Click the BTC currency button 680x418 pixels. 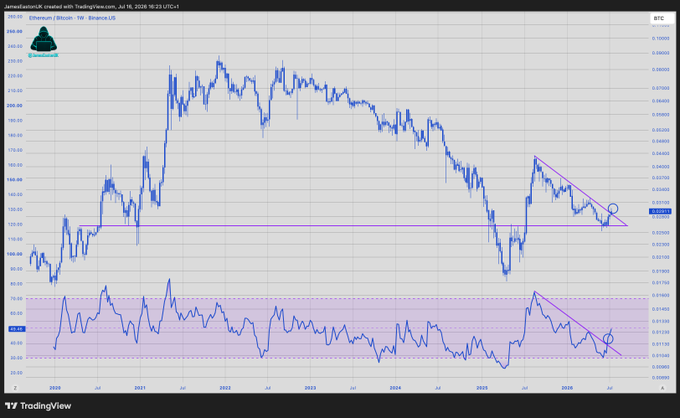pyautogui.click(x=662, y=18)
